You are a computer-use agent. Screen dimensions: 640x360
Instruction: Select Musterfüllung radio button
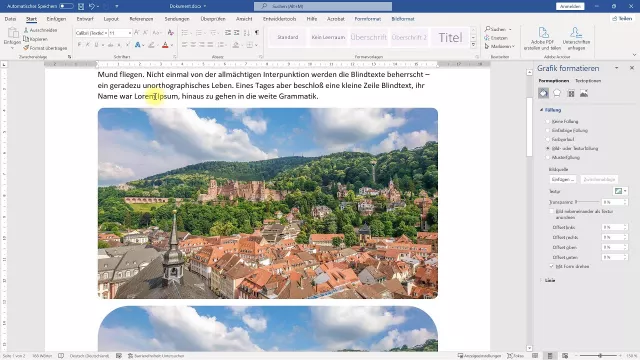[548, 157]
